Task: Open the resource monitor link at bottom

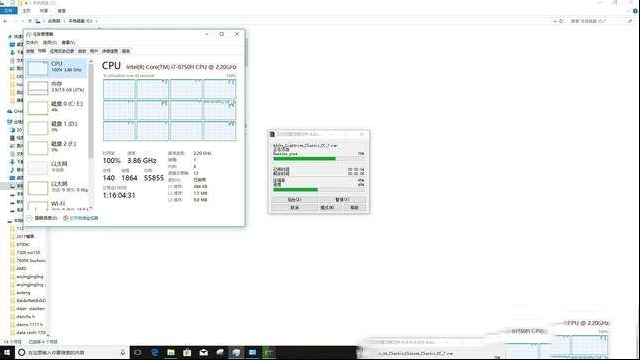Action: [81, 218]
